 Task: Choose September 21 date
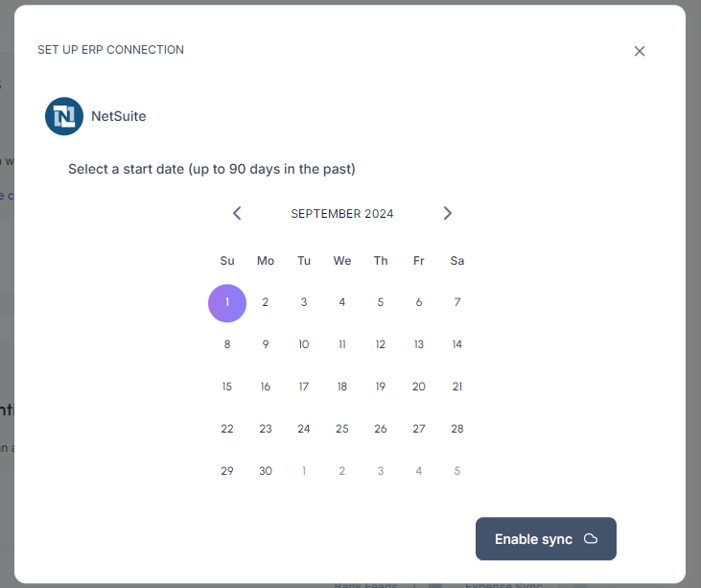[457, 388]
